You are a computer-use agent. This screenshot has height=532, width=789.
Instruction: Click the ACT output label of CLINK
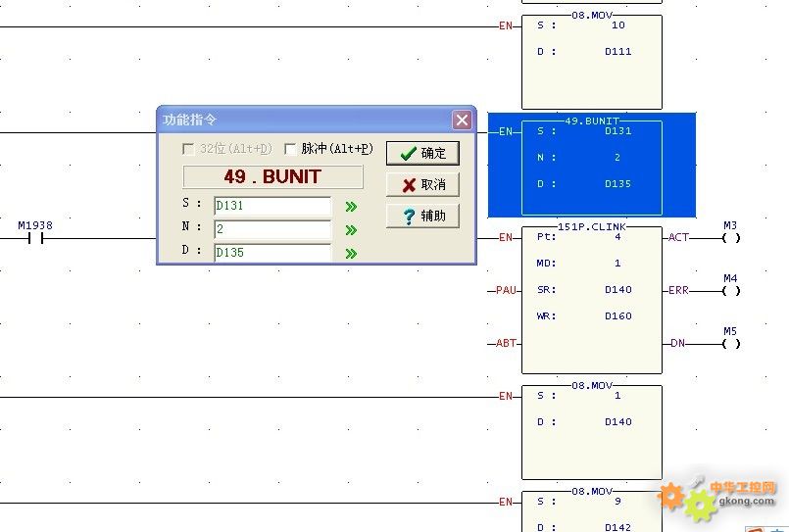coord(678,237)
